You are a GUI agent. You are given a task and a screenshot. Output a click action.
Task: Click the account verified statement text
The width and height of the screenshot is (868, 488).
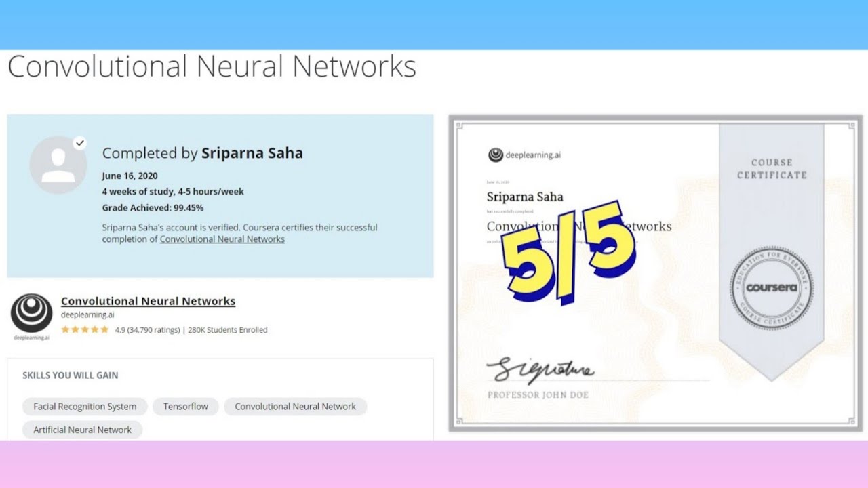point(240,233)
